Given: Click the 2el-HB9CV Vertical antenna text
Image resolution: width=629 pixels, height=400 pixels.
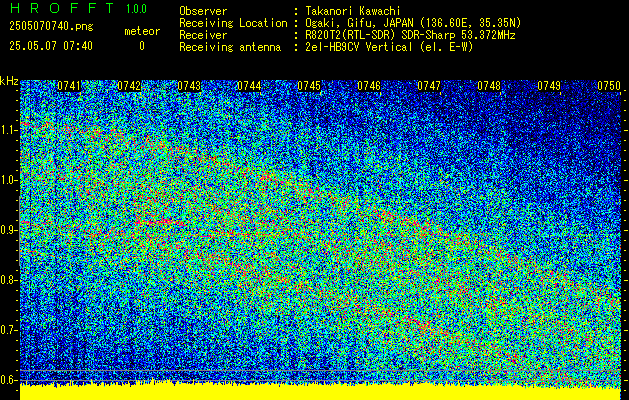Looking at the screenshot, I should point(389,47).
